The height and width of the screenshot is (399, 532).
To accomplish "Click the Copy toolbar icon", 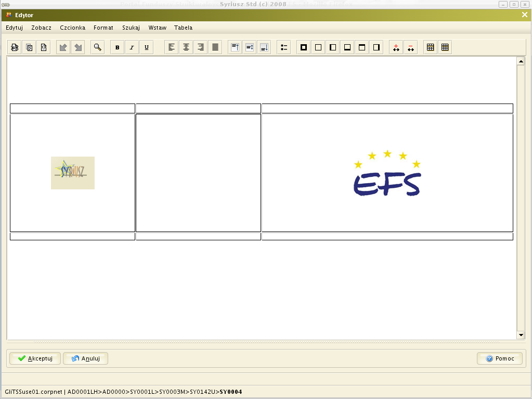I will [29, 47].
